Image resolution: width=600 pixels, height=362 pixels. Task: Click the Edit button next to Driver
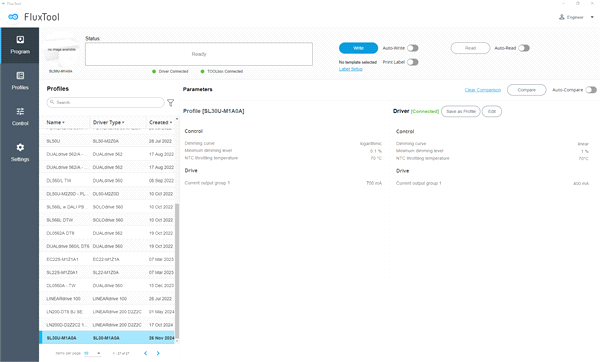492,111
